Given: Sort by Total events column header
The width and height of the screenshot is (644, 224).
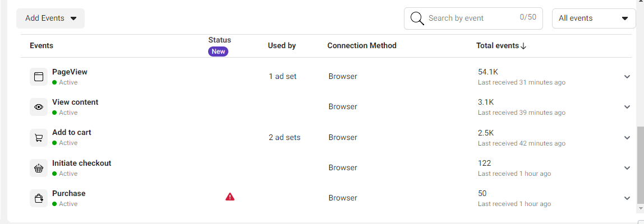Looking at the screenshot, I should point(501,46).
